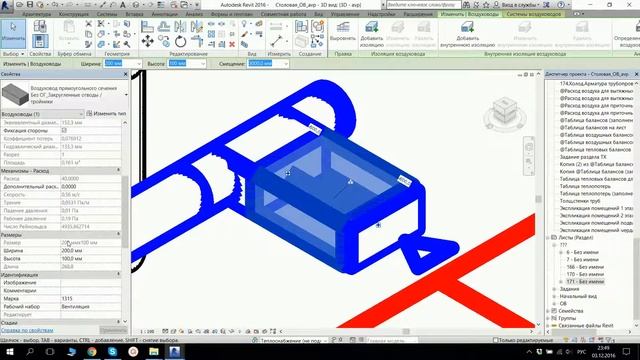Image resolution: width=640 pixels, height=360 pixels.
Task: Click the binoculars search icon
Action: click(466, 5)
